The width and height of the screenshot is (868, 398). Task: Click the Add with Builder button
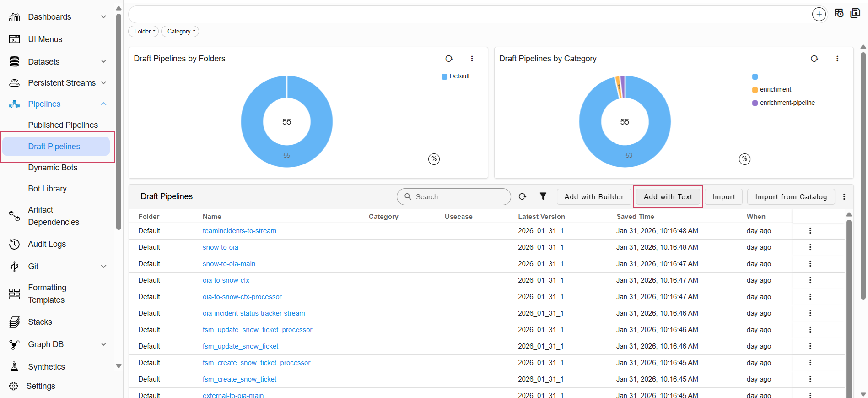coord(593,197)
